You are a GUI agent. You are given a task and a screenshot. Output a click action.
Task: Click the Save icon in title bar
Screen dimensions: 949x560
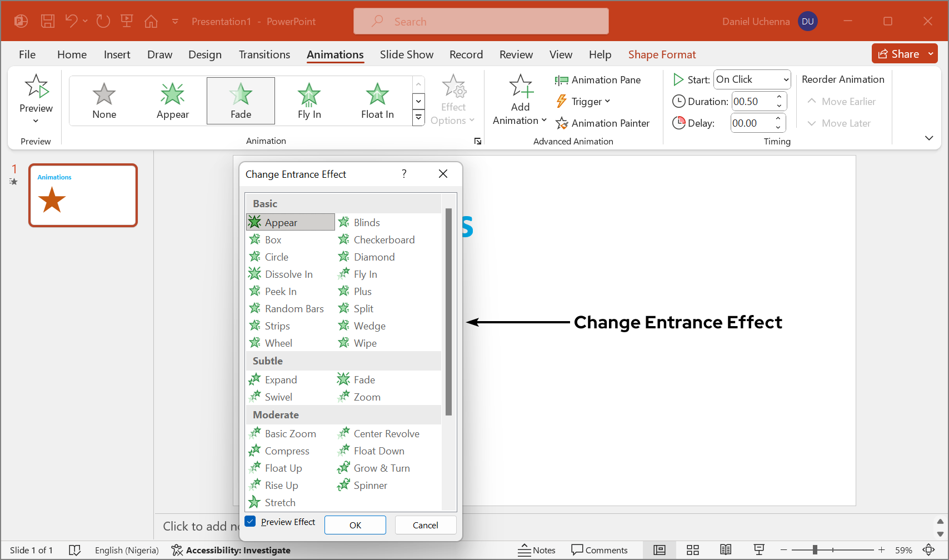pyautogui.click(x=48, y=22)
